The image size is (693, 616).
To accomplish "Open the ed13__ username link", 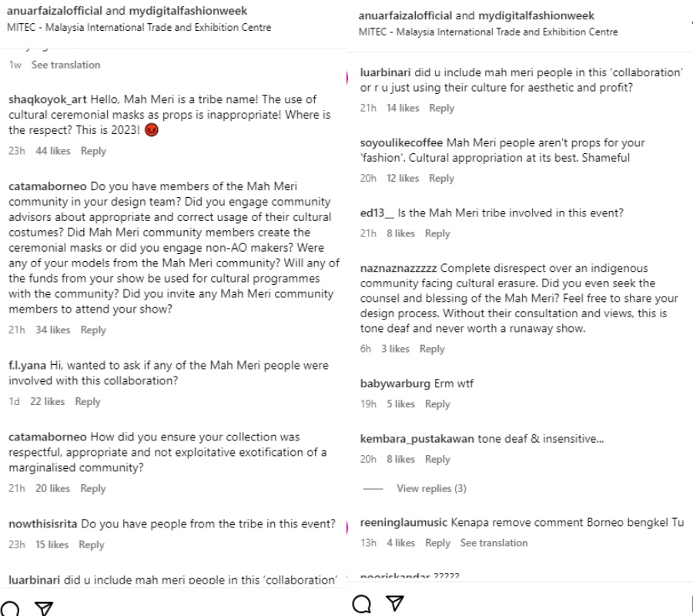I will [377, 213].
